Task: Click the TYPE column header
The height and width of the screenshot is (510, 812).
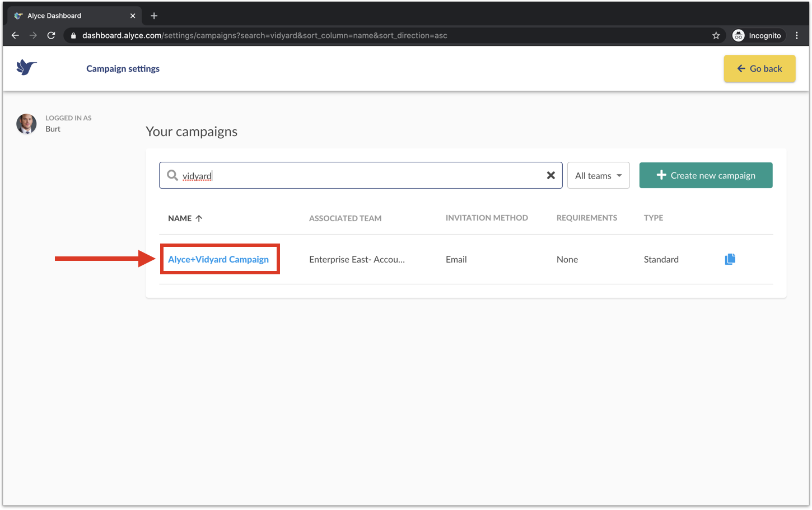Action: point(654,218)
